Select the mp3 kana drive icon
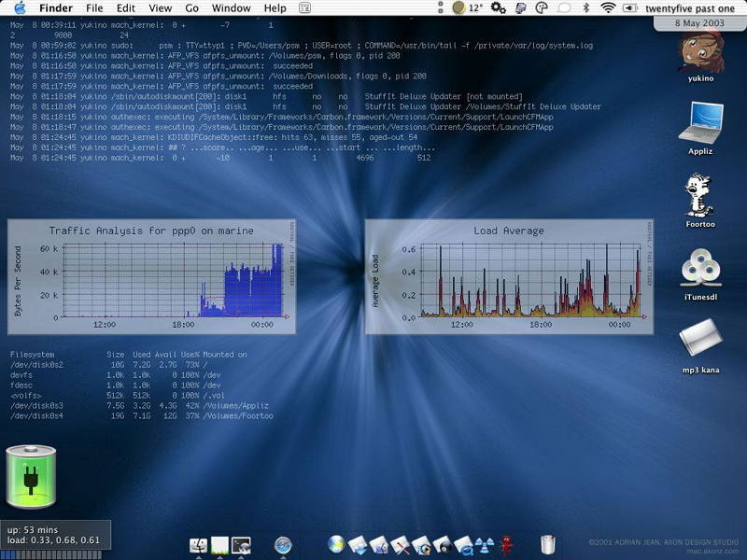This screenshot has width=747, height=560. pos(700,346)
